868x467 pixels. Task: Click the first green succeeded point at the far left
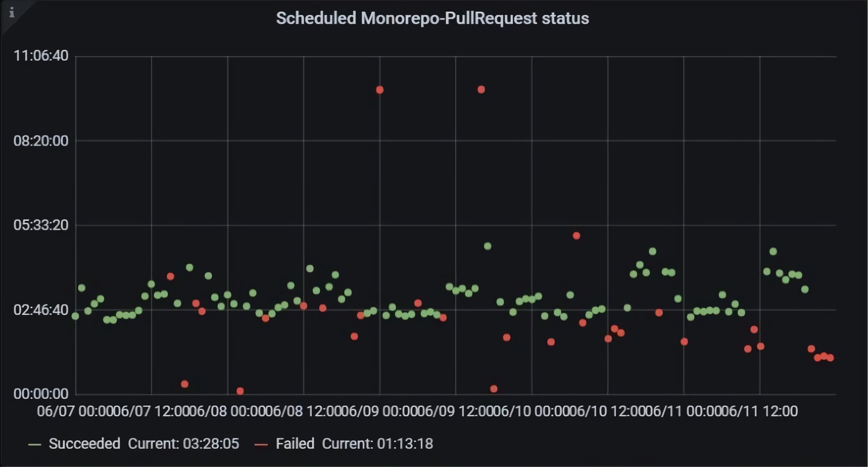coord(75,316)
